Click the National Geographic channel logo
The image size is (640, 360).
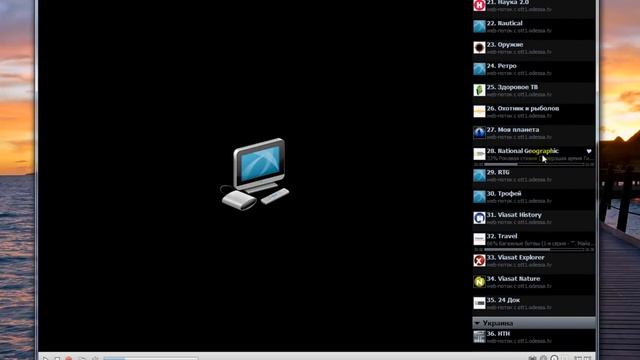[x=479, y=154]
